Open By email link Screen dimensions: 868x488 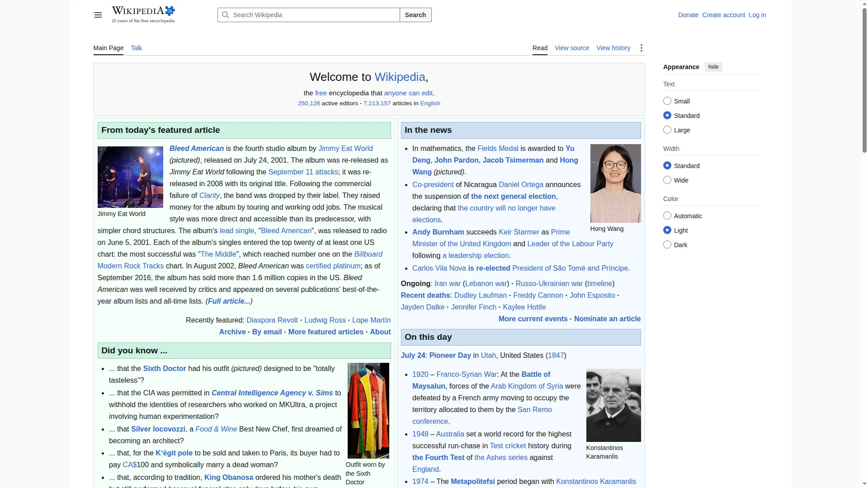point(267,332)
